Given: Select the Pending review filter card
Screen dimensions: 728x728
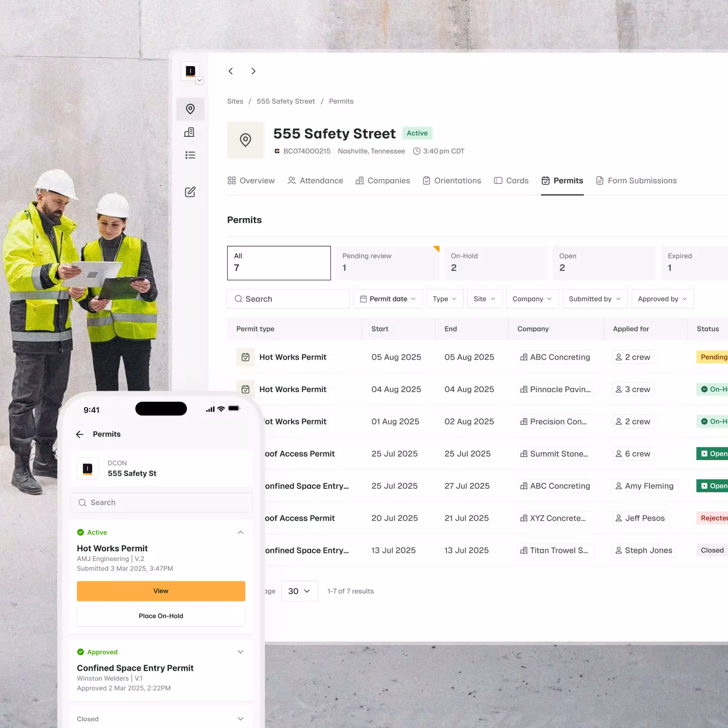Looking at the screenshot, I should (x=387, y=263).
